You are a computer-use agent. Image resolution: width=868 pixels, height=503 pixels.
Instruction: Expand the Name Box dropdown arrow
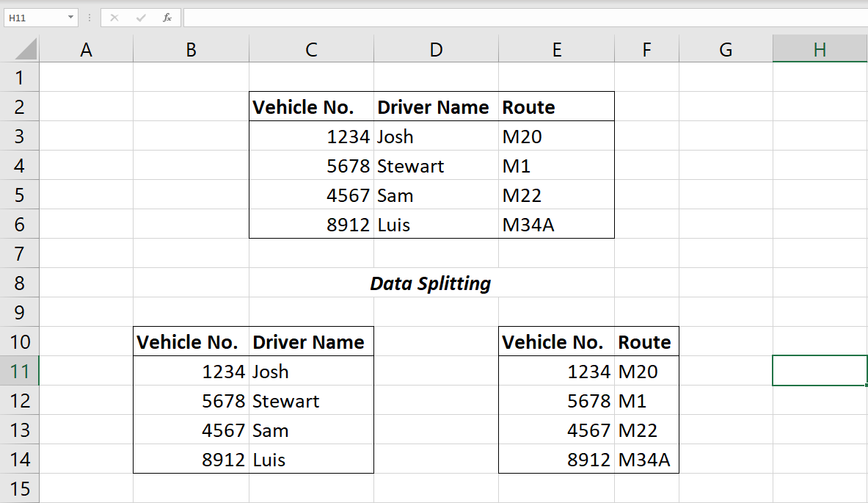point(70,18)
